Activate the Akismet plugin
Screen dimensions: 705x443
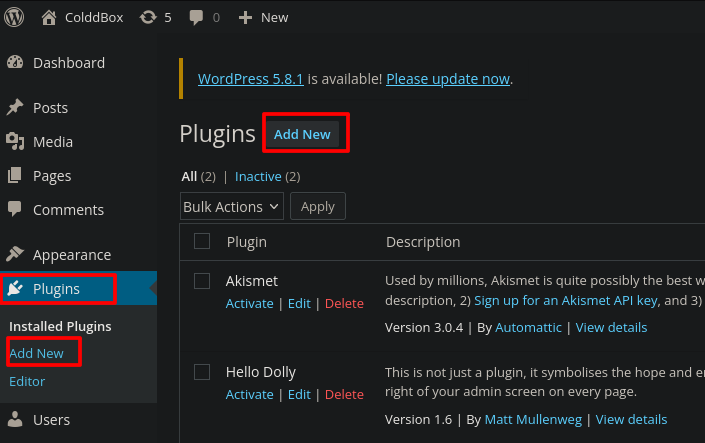coord(249,303)
